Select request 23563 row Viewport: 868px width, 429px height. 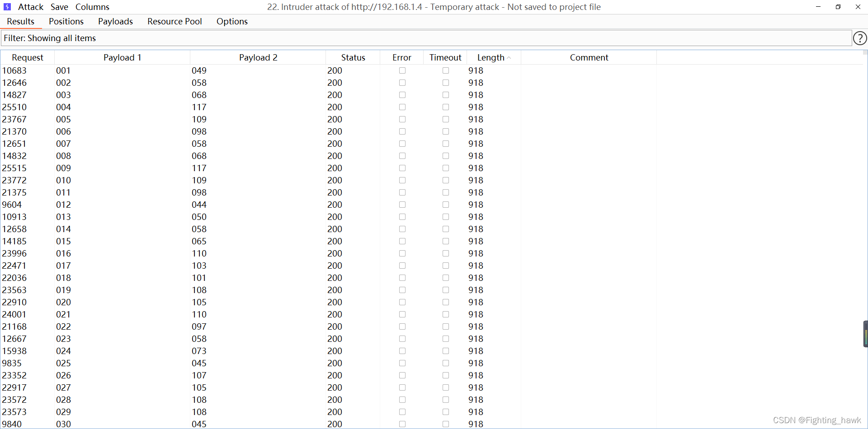coord(432,290)
